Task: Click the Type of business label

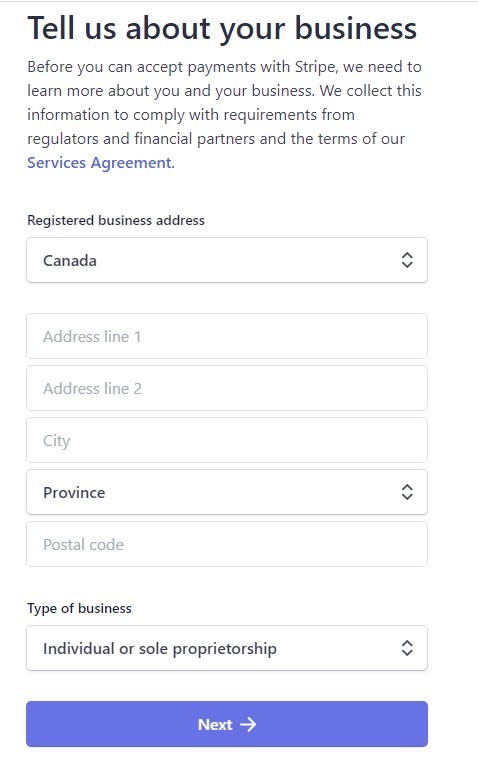Action: pos(79,608)
